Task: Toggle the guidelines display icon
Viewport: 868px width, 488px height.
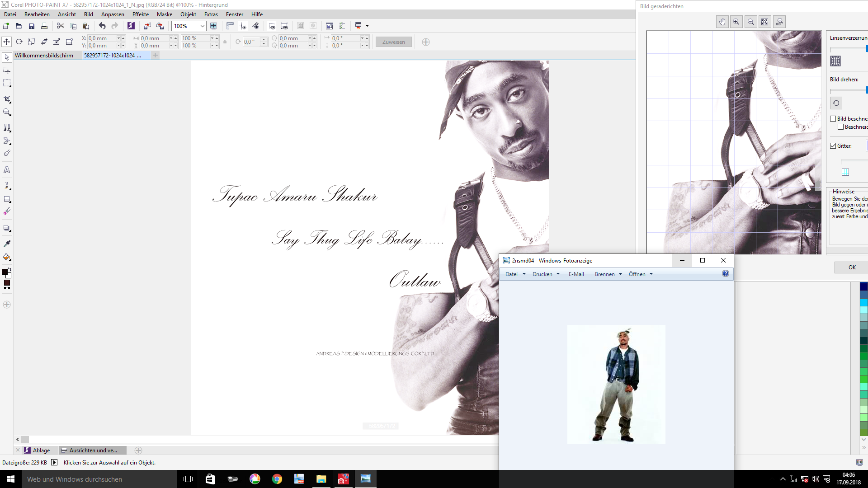Action: [243, 26]
